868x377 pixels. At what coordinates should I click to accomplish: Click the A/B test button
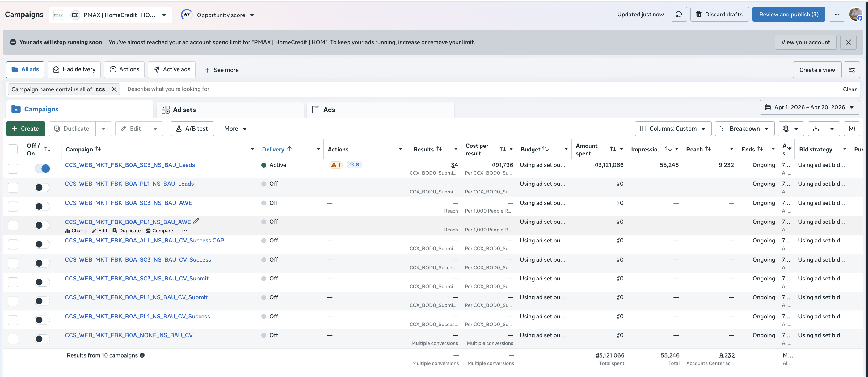[x=192, y=129]
